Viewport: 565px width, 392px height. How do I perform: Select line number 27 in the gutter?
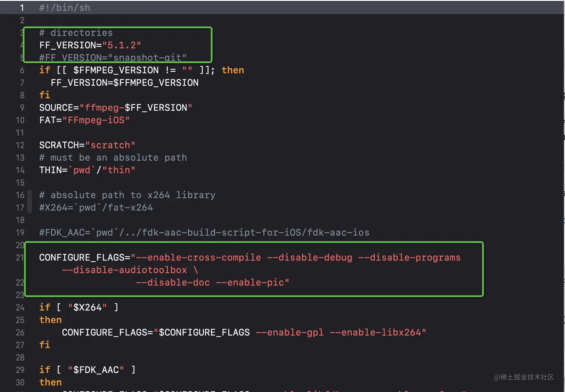[x=20, y=345]
